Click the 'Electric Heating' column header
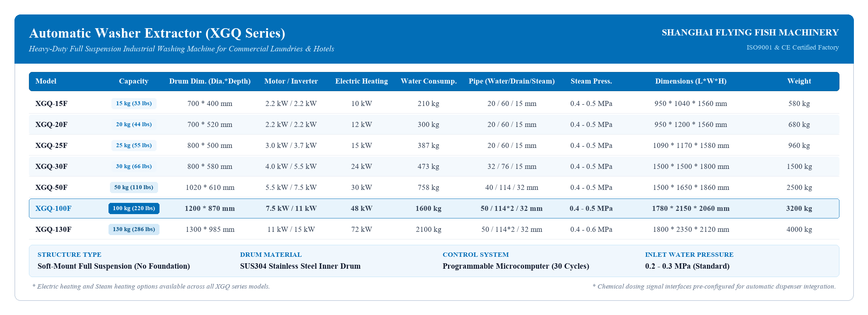The height and width of the screenshot is (315, 868). click(361, 81)
